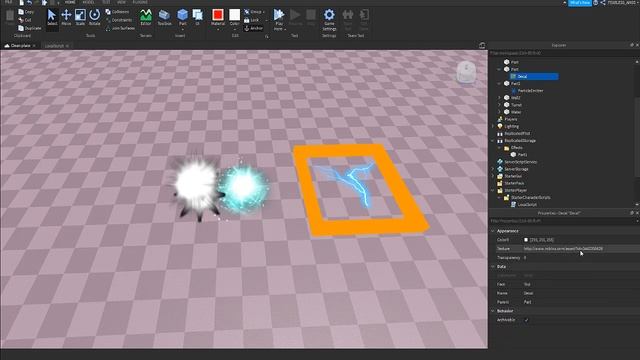Screen dimensions: 640x360
Task: Expand the Lighting service node
Action: 493,127
